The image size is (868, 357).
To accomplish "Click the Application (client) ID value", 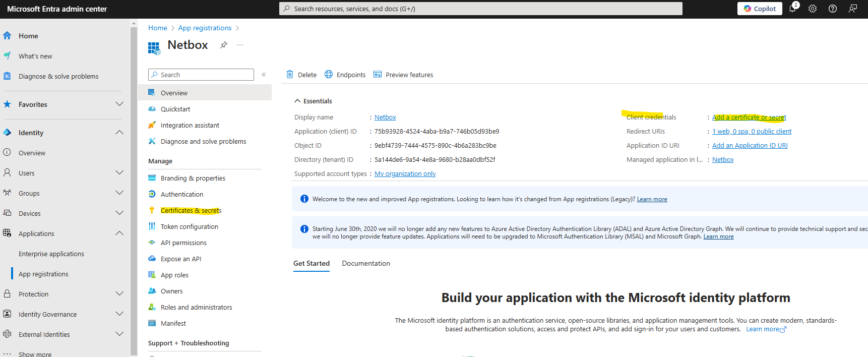I will pyautogui.click(x=437, y=131).
